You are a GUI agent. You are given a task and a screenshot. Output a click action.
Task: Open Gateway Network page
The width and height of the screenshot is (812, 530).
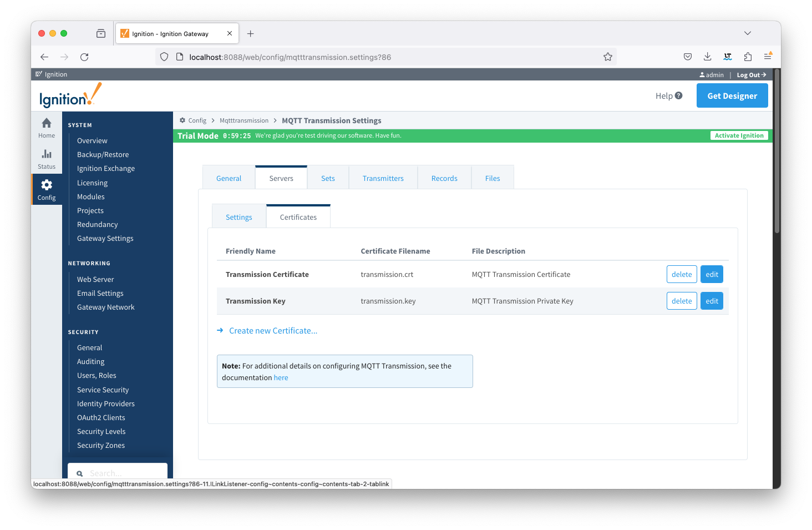click(x=106, y=307)
